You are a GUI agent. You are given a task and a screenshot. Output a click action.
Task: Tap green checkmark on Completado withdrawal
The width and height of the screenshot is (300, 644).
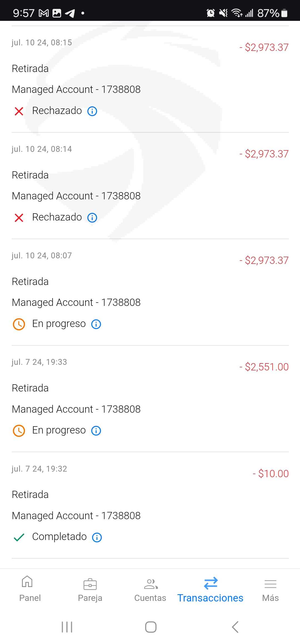point(19,537)
